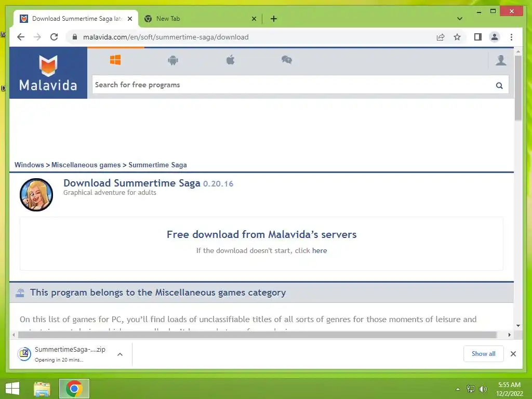The image size is (532, 399).
Task: Open a new browser tab
Action: coord(273,19)
